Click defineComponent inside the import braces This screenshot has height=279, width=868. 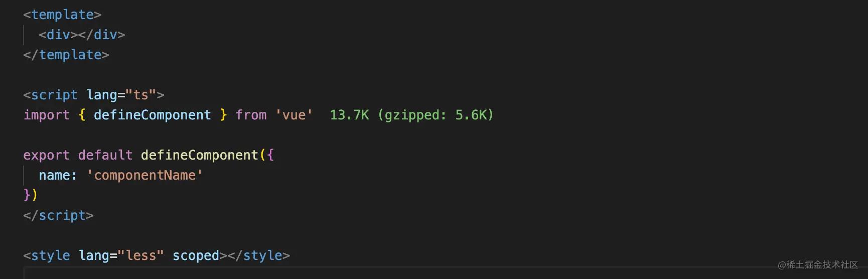152,115
